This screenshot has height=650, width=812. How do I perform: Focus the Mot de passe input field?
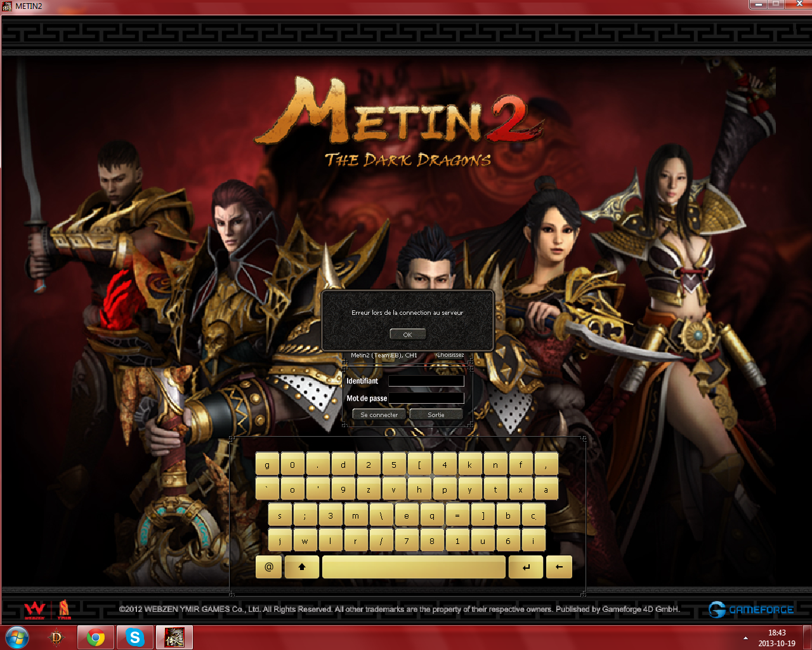[x=426, y=398]
